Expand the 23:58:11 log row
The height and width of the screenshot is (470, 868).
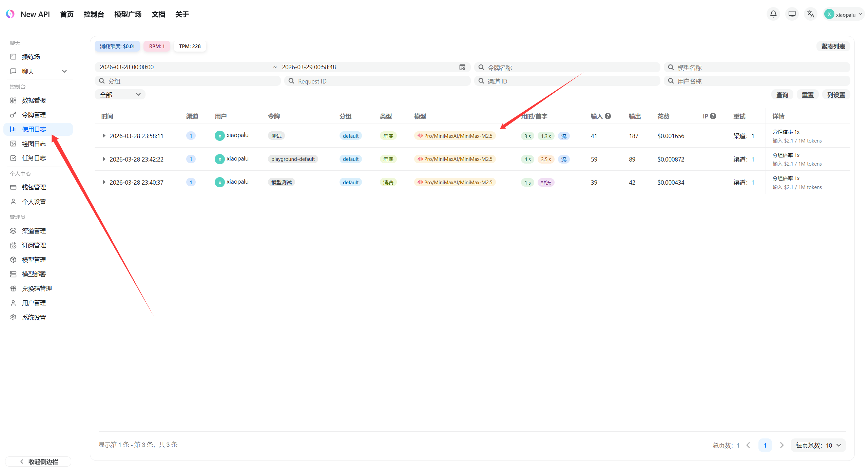104,136
